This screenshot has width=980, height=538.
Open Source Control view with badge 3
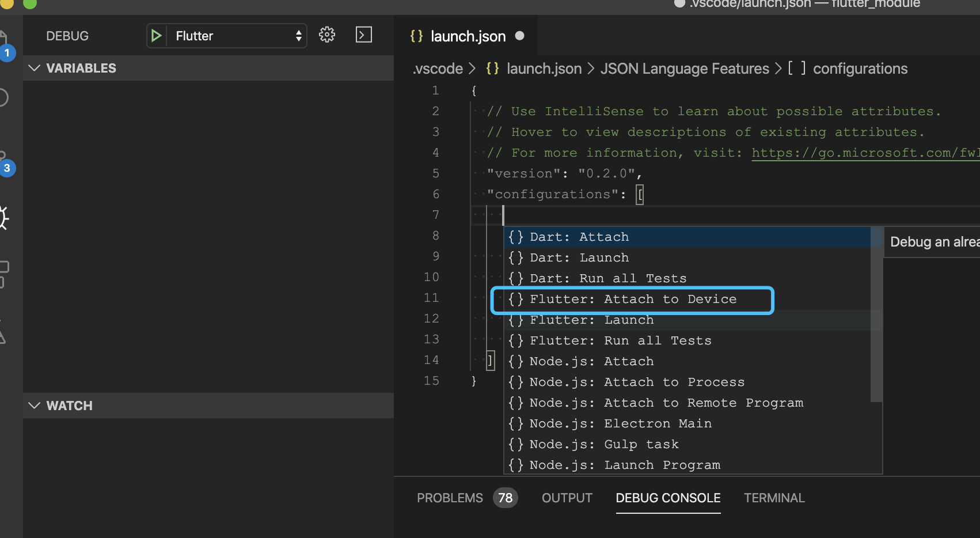(6, 164)
